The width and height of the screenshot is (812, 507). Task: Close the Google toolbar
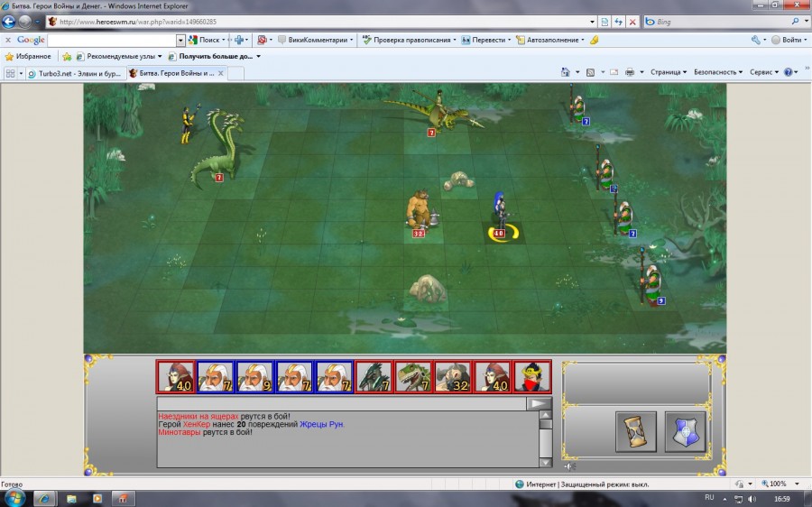click(x=8, y=40)
